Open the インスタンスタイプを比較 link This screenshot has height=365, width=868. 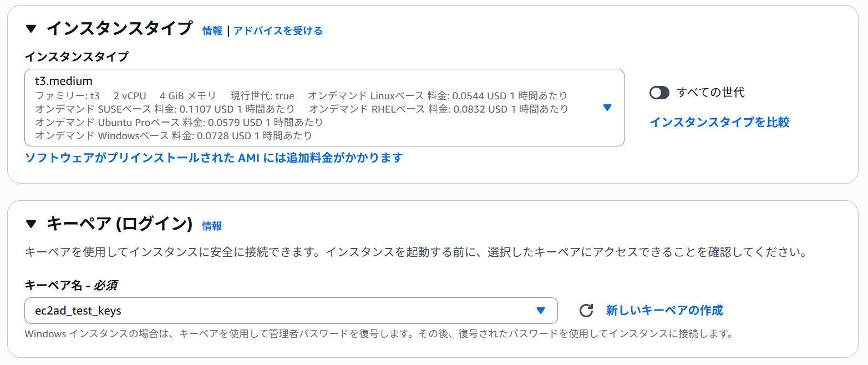click(x=719, y=122)
